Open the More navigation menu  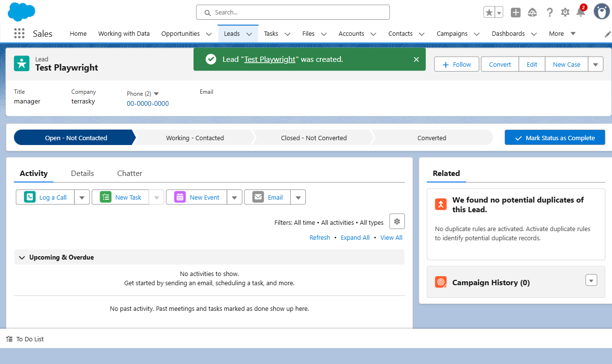coord(562,34)
